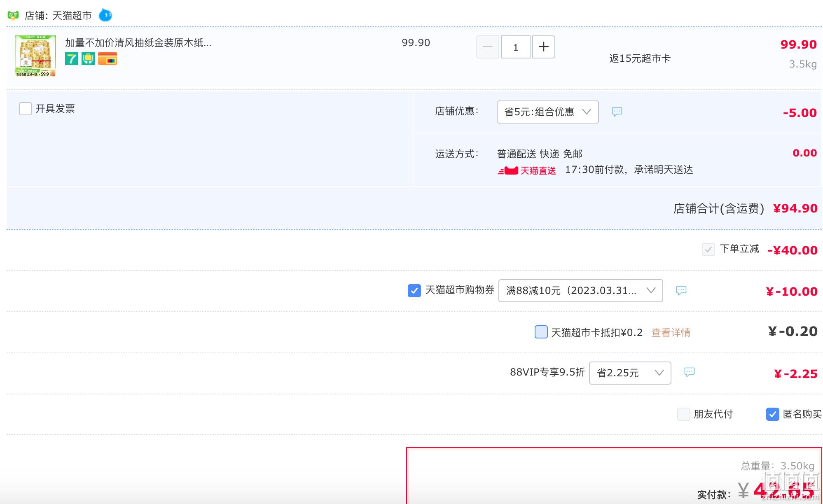Click the info bubble beside shopping coupon

click(x=681, y=290)
